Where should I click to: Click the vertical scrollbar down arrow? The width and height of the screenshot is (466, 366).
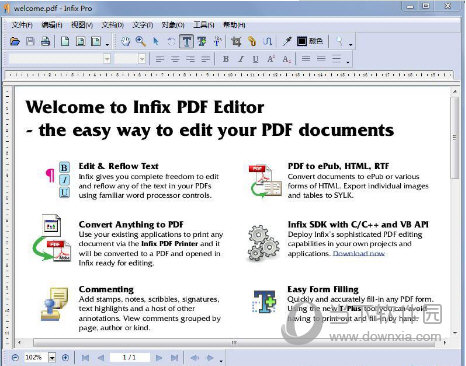coord(455,333)
